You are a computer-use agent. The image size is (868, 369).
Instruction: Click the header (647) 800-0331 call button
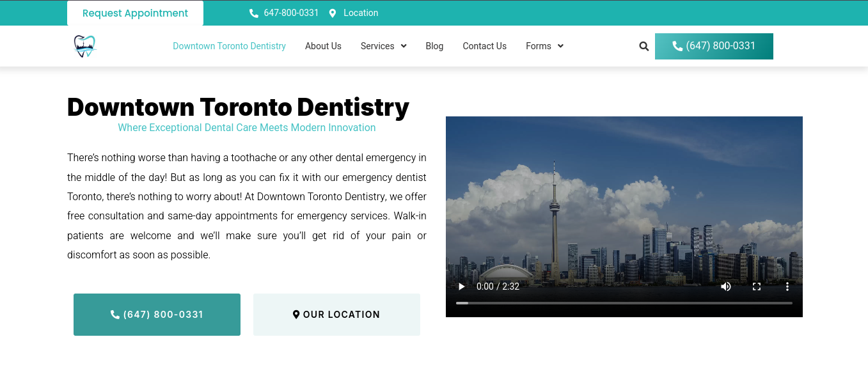coord(714,46)
